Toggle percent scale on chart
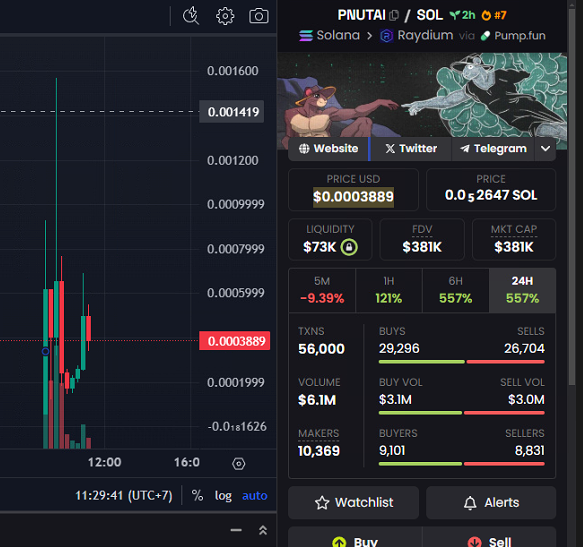Image resolution: width=583 pixels, height=547 pixels. [197, 495]
